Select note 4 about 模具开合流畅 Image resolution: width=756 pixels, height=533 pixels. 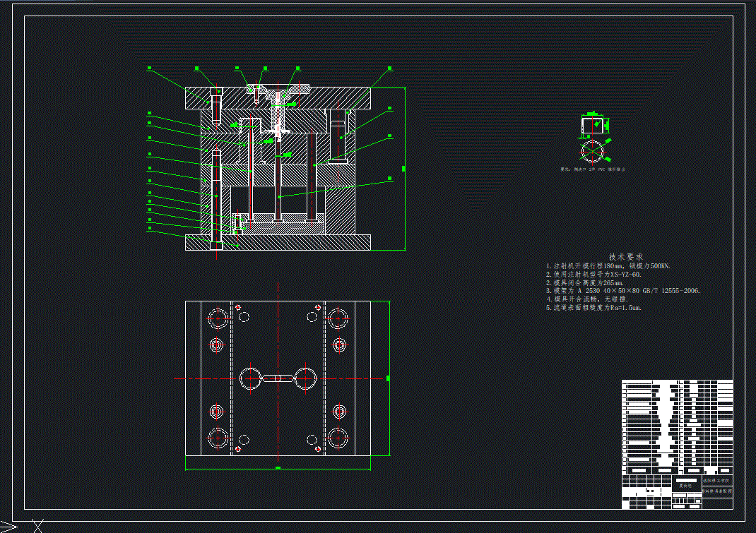pyautogui.click(x=587, y=299)
